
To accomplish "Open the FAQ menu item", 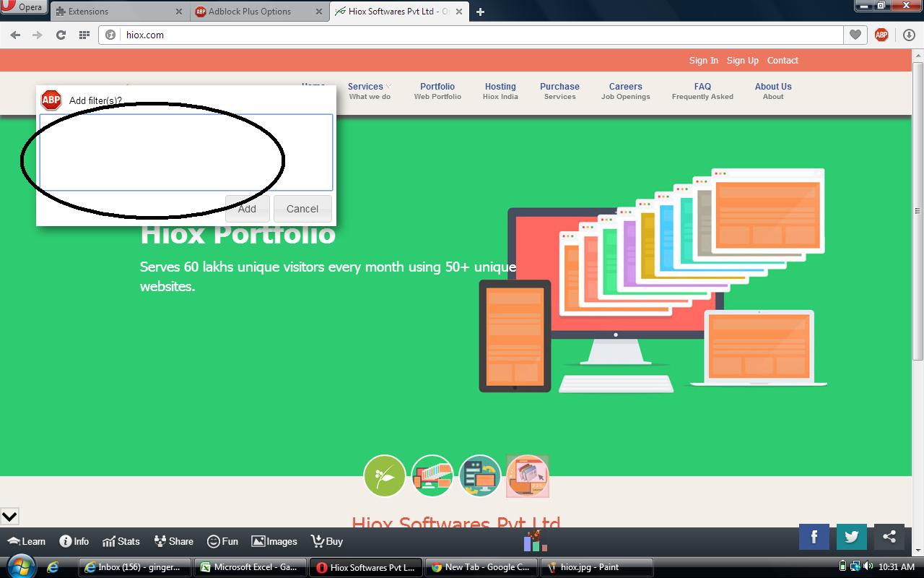I will (x=702, y=91).
